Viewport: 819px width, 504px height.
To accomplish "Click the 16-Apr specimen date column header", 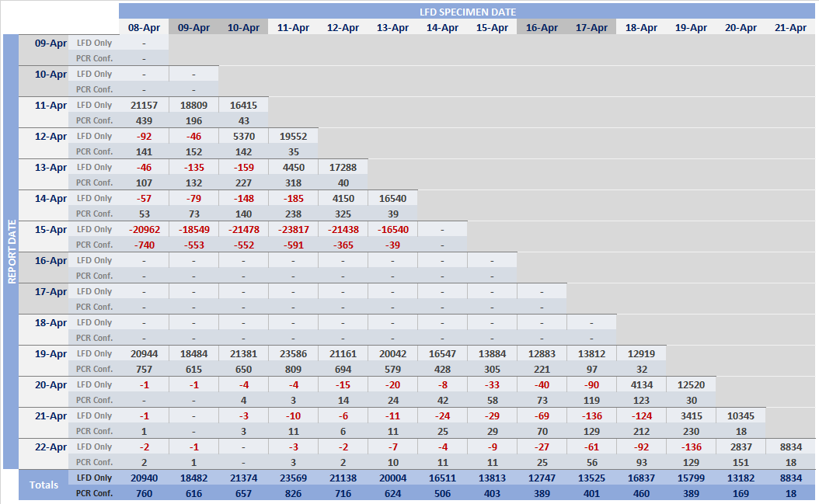I will pos(542,27).
